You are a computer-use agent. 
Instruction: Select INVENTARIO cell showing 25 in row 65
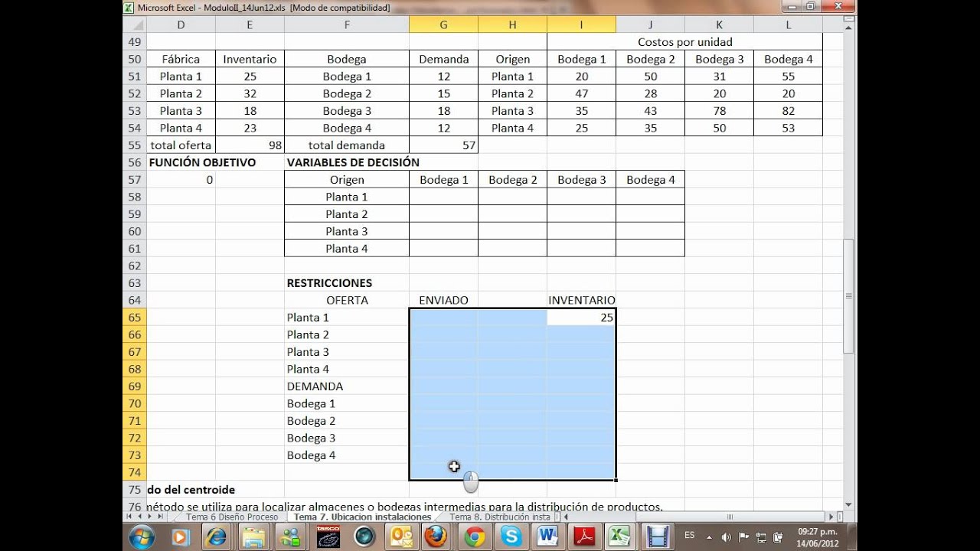coord(581,318)
